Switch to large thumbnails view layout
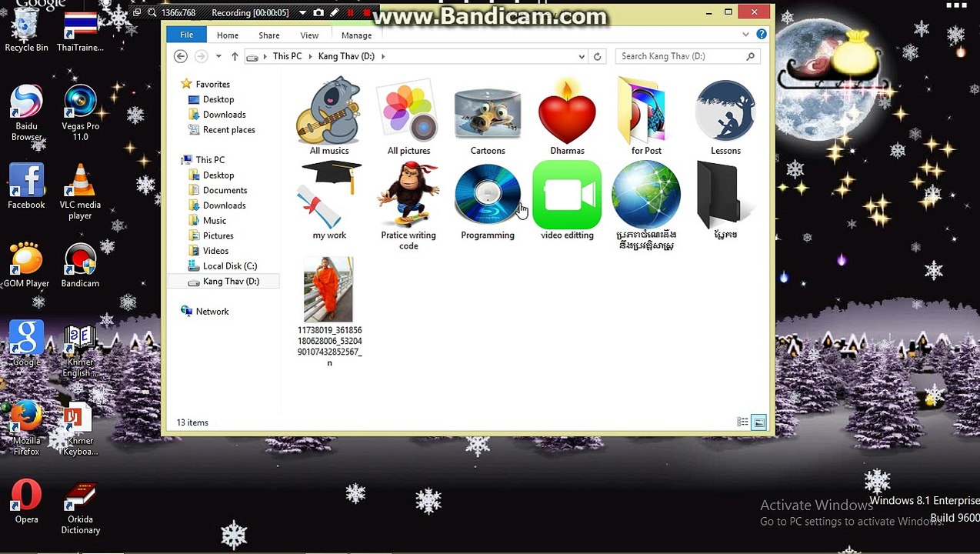Viewport: 980px width, 554px height. coord(758,422)
